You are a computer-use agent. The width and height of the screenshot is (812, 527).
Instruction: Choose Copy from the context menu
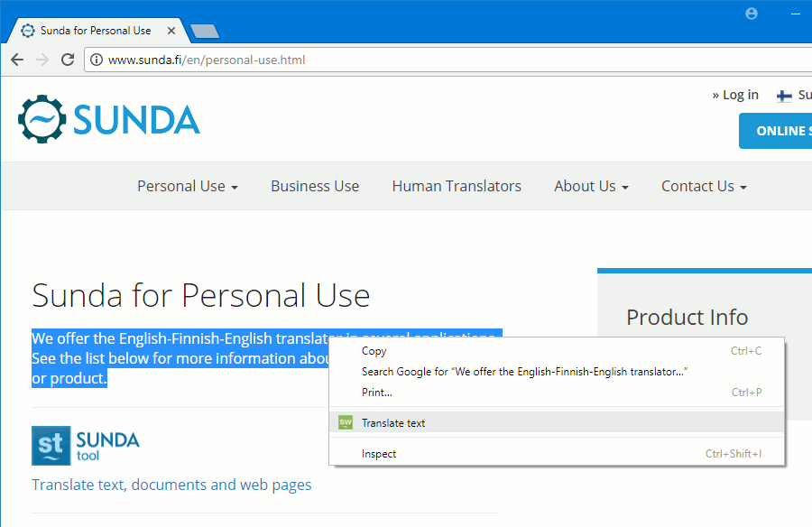tap(557, 351)
